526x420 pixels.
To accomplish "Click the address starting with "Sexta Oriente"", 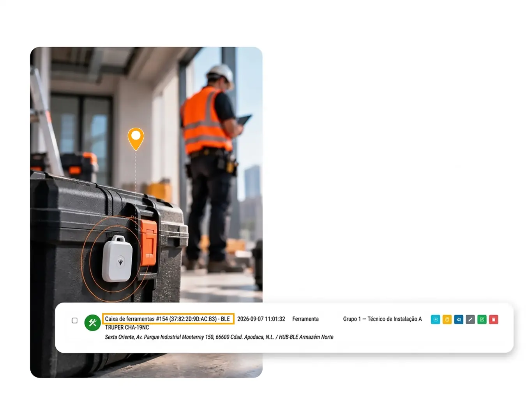I will [219, 337].
